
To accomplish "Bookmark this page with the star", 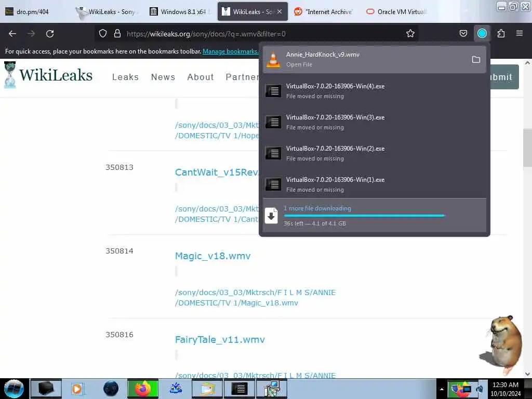I will point(410,33).
